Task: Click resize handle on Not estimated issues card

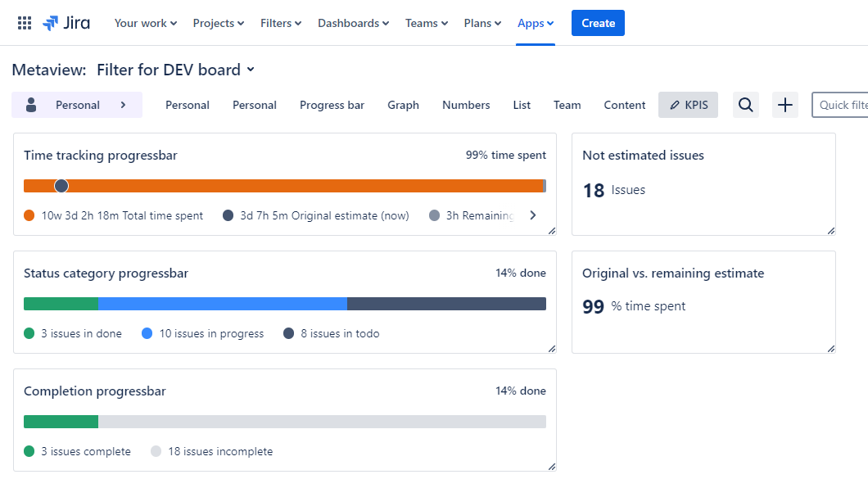Action: [831, 231]
